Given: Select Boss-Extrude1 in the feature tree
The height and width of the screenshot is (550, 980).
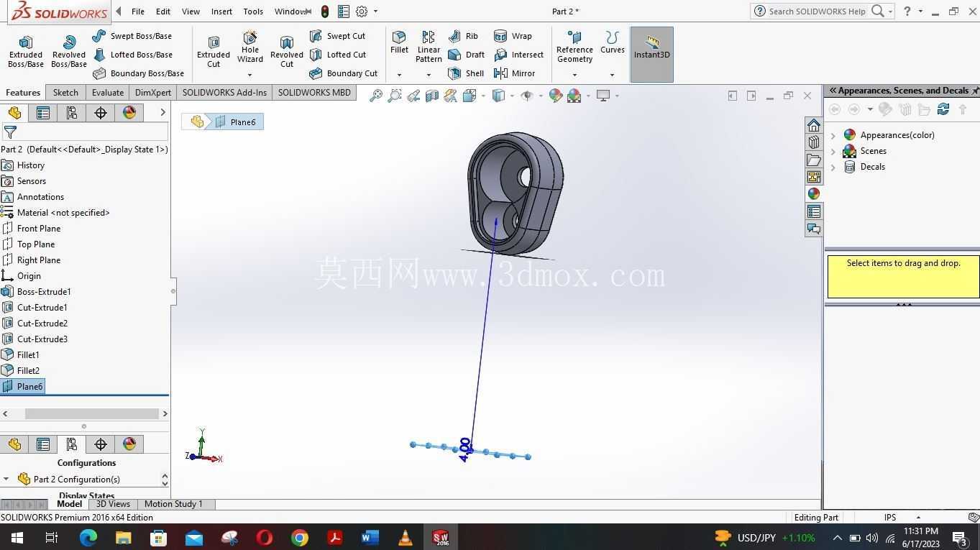Looking at the screenshot, I should coord(44,292).
